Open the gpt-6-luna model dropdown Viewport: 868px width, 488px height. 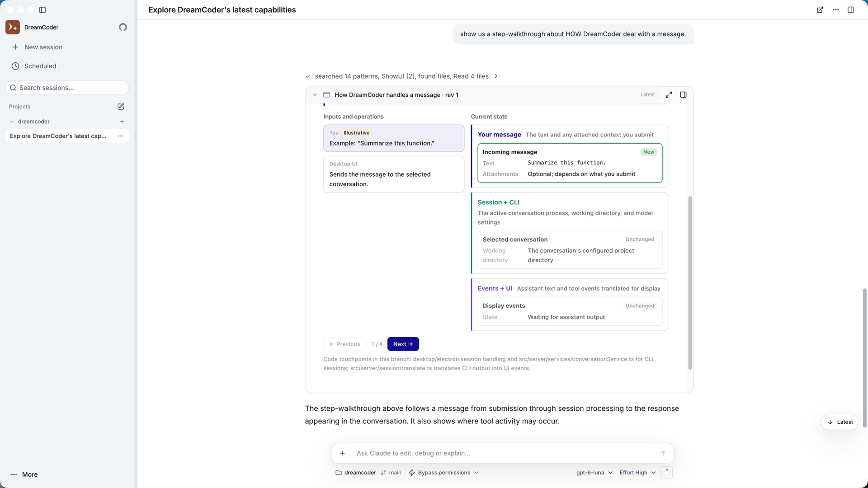[x=594, y=473]
